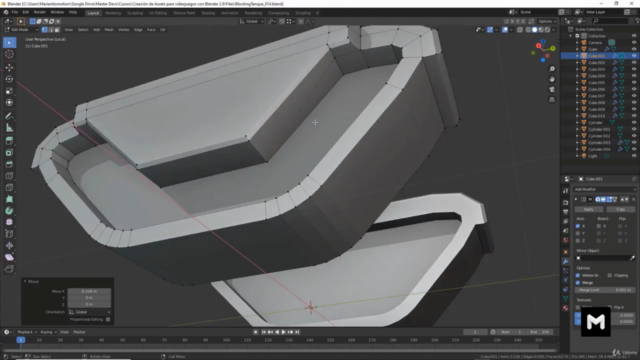640x360 pixels.
Task: Click the timeline play button
Action: pos(284,332)
